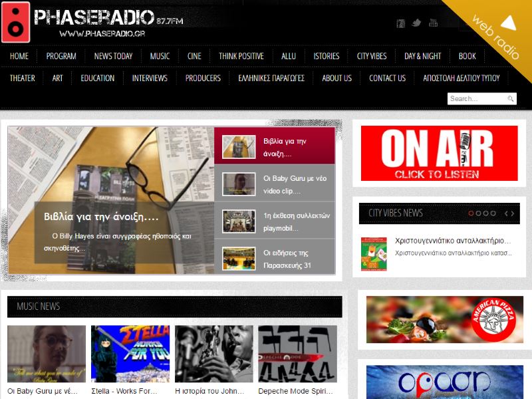
Task: Open the Phaseradio Facebook page icon
Action: [400, 22]
